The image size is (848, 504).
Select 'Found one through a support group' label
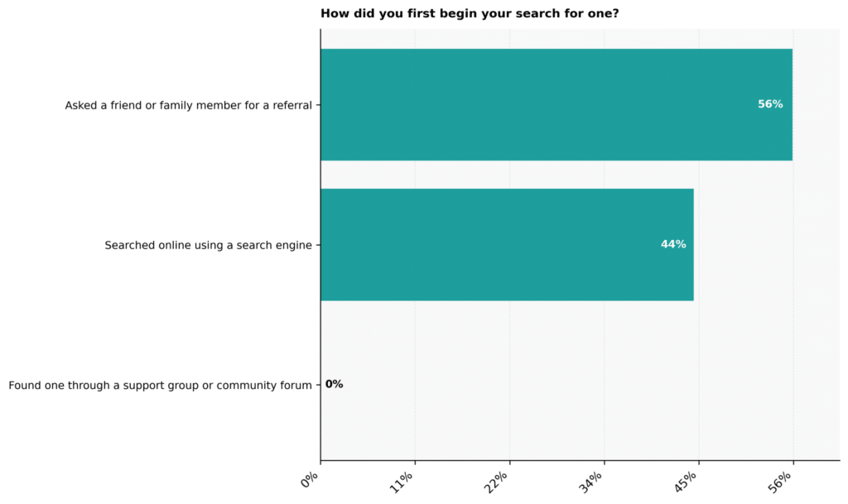pyautogui.click(x=160, y=385)
